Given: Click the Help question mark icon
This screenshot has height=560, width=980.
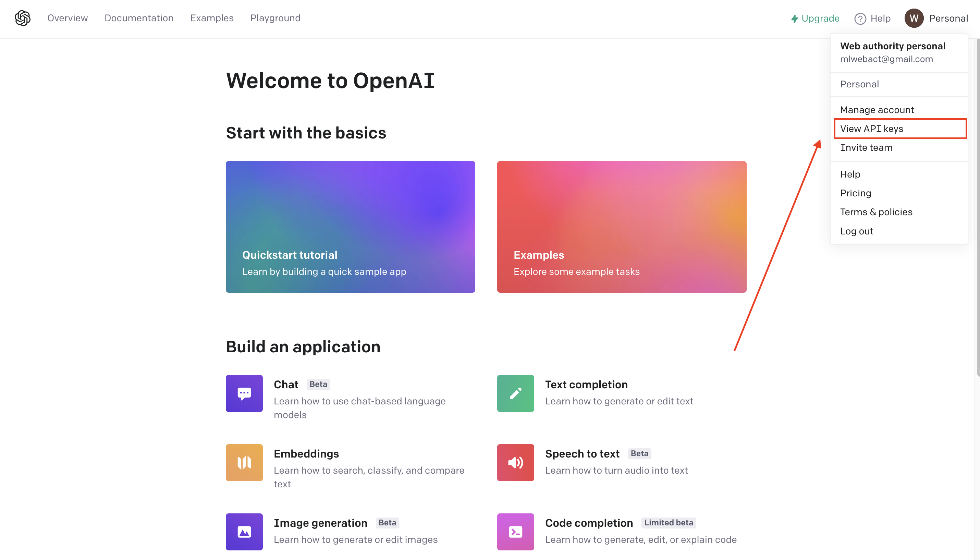Looking at the screenshot, I should pyautogui.click(x=860, y=18).
